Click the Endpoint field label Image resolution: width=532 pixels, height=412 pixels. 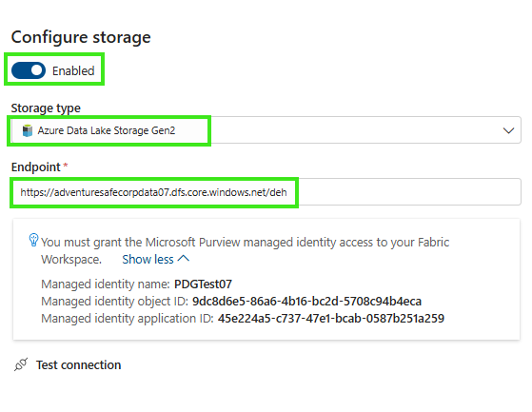(35, 167)
